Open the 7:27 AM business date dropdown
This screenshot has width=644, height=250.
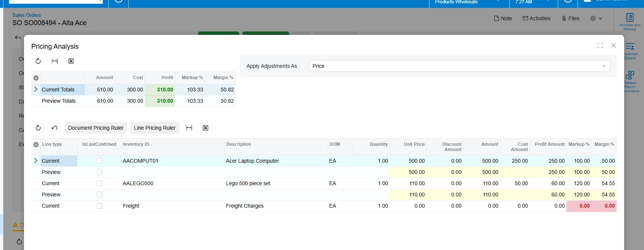coord(534,2)
